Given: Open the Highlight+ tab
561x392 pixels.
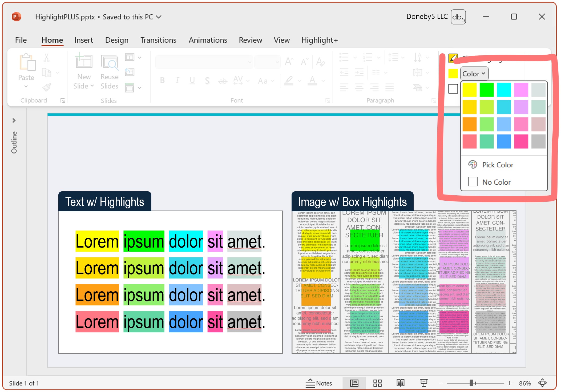Looking at the screenshot, I should (x=320, y=40).
